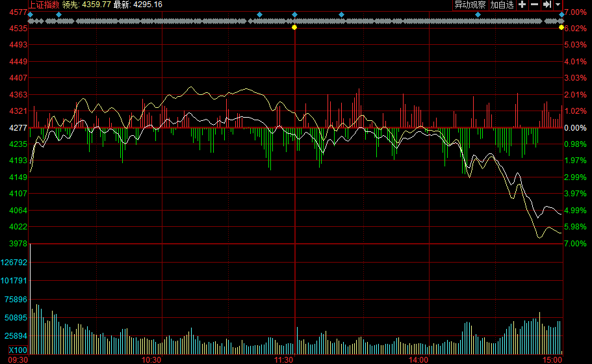This screenshot has width=592, height=364.
Task: Click the X100 volume unit box
Action: click(18, 350)
